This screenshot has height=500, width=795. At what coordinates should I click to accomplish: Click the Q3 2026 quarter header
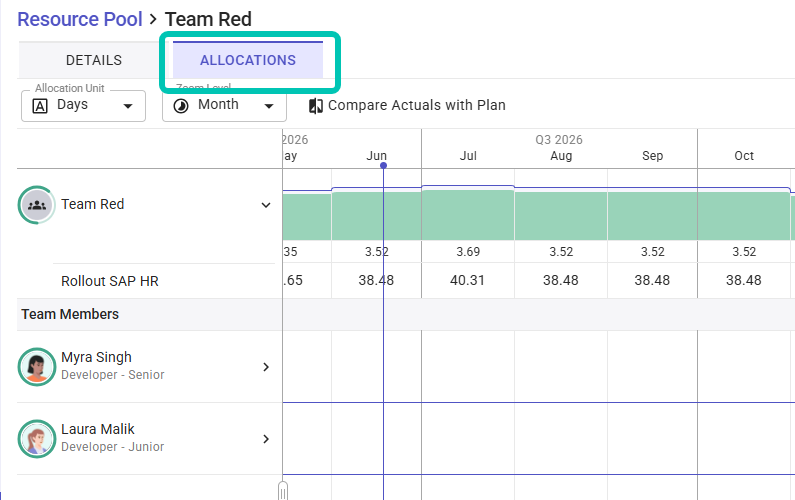[x=559, y=139]
